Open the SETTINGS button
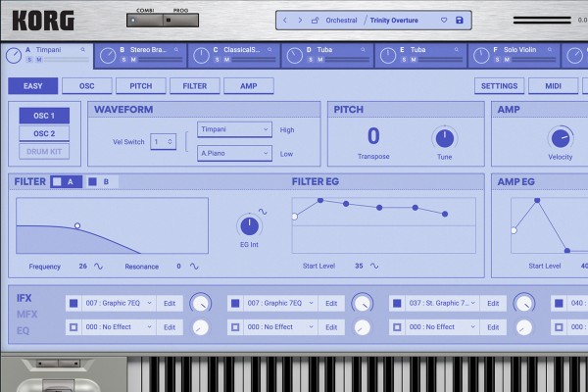The image size is (588, 392). 499,86
